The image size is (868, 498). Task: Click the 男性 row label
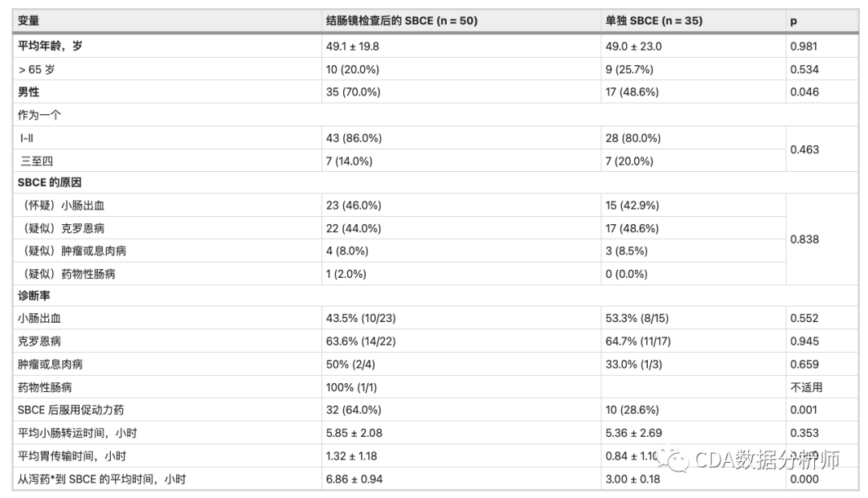pos(29,92)
